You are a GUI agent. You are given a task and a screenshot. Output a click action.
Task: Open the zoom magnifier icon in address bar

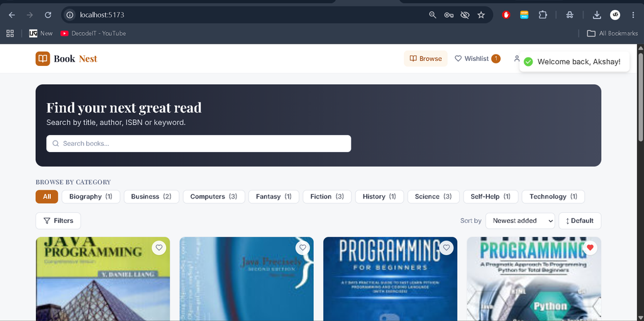(433, 15)
